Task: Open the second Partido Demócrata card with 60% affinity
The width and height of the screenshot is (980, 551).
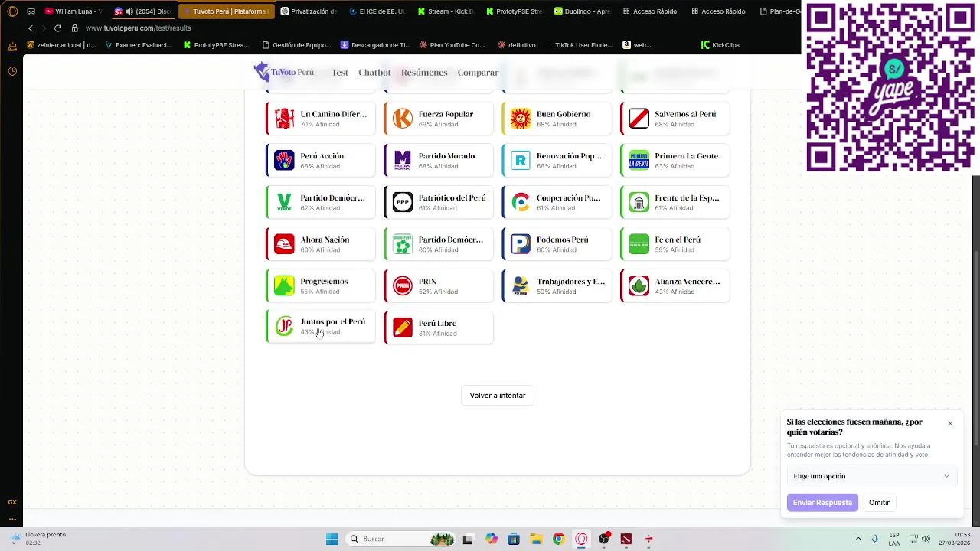Action: (439, 244)
